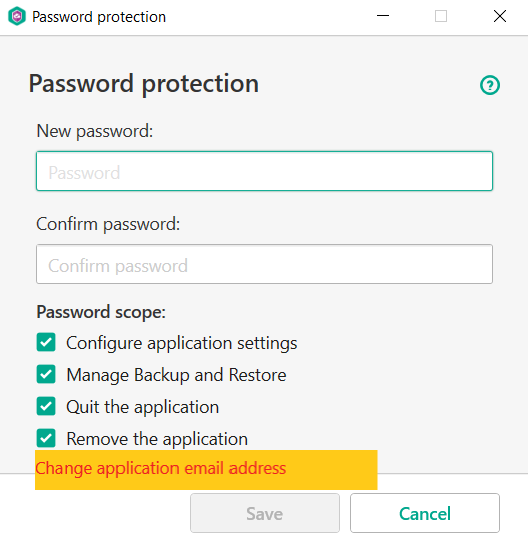Image resolution: width=528 pixels, height=547 pixels.
Task: Click the Password scope section label
Action: (x=101, y=312)
